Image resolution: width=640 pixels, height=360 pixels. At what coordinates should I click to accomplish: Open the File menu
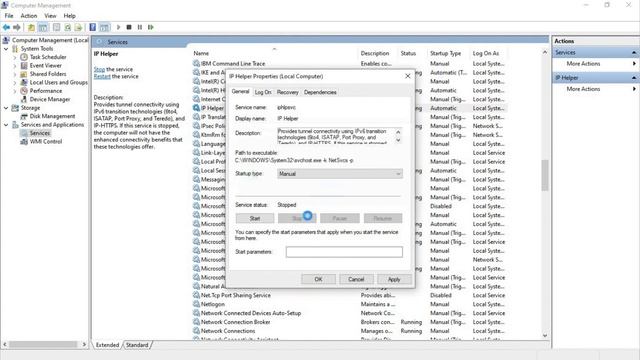pyautogui.click(x=9, y=16)
